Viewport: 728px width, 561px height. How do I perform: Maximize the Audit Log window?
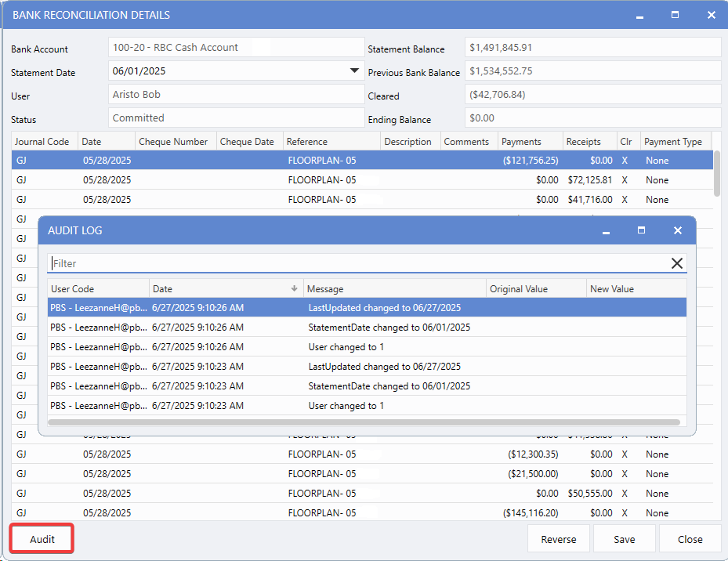point(641,230)
